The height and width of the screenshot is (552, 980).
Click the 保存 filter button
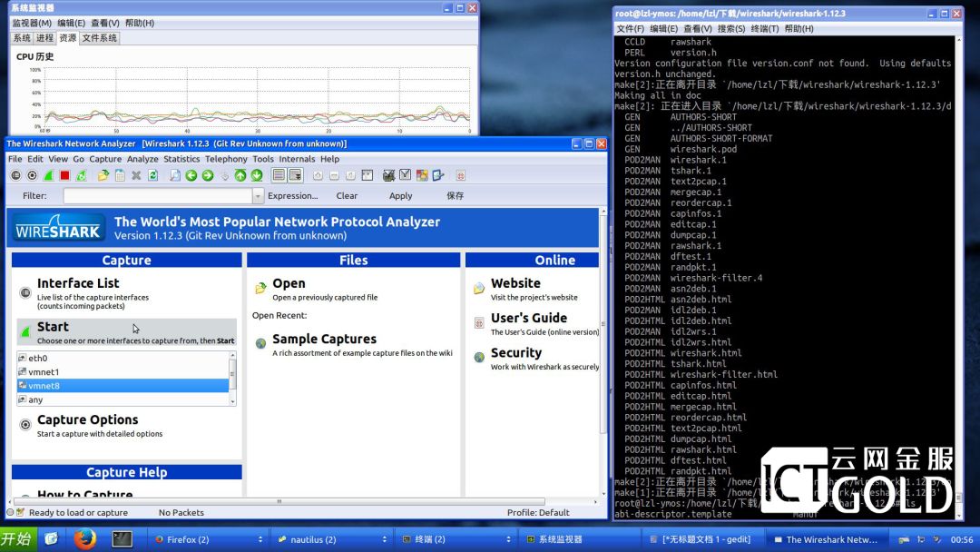pos(455,196)
